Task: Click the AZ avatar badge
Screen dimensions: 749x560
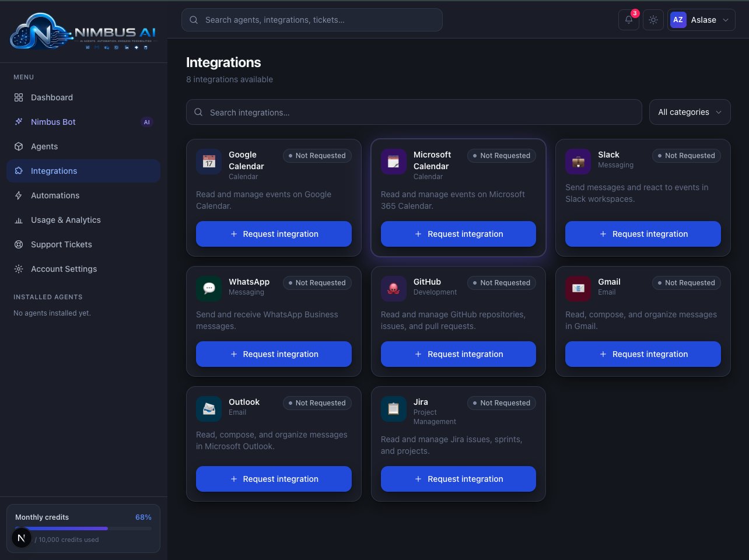Action: [x=678, y=20]
